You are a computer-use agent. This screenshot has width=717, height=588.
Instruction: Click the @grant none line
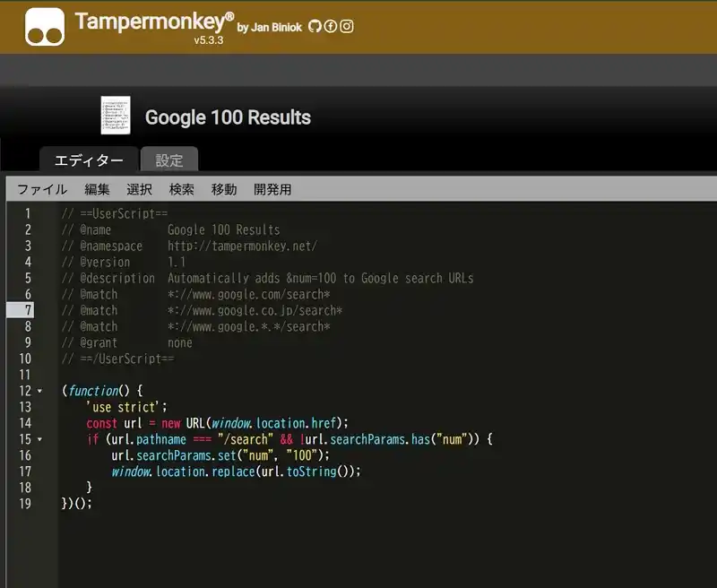(x=127, y=343)
